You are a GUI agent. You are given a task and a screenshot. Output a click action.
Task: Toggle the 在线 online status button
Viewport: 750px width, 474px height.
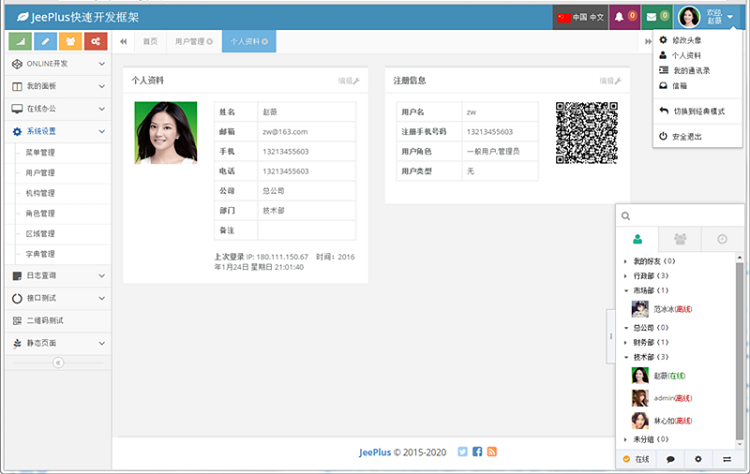tap(636, 459)
